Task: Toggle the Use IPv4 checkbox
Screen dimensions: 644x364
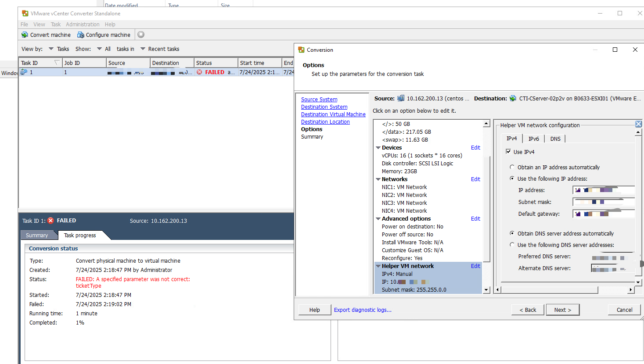Action: [x=508, y=152]
